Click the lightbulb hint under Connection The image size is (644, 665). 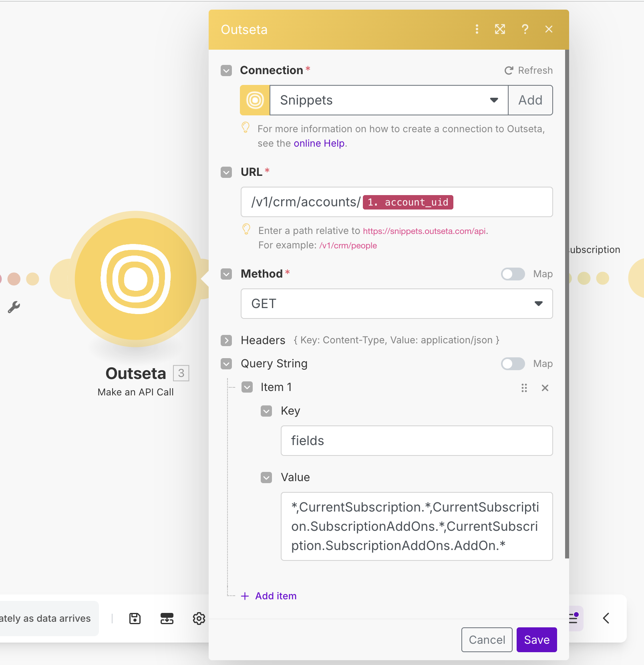click(246, 128)
